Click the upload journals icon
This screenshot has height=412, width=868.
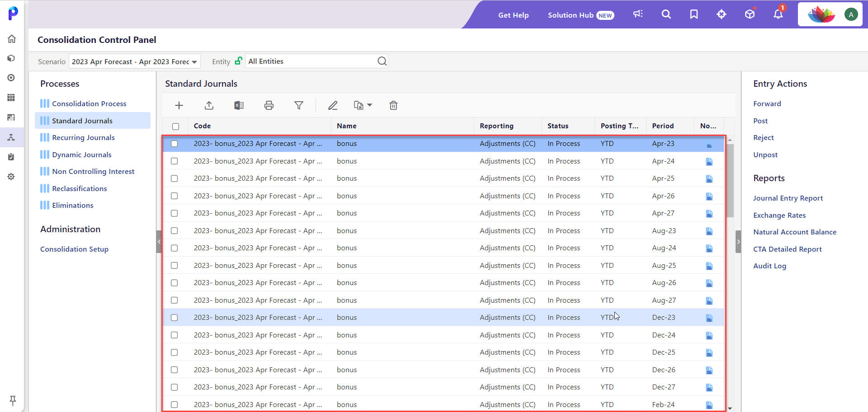click(x=209, y=105)
